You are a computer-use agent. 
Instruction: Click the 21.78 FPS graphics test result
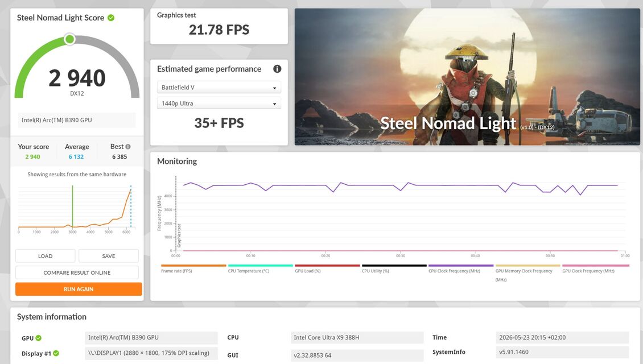pyautogui.click(x=219, y=30)
